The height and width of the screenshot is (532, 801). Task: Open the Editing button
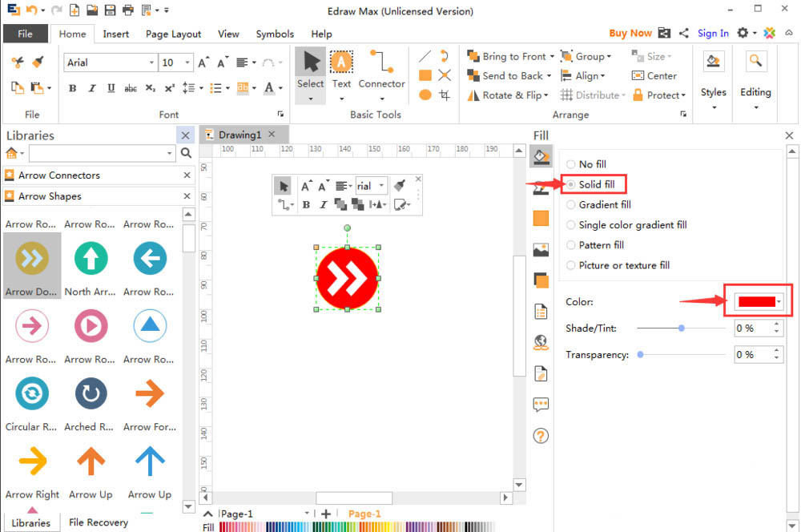[x=755, y=81]
